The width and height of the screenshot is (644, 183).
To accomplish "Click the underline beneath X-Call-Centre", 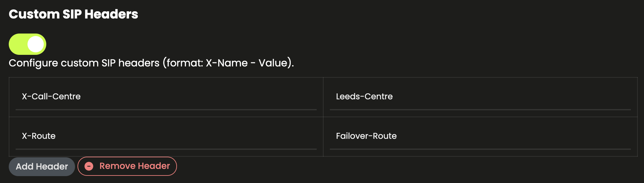I will 166,110.
